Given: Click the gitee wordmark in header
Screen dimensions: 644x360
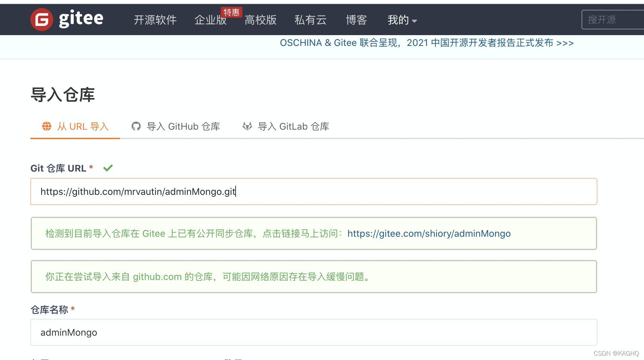Looking at the screenshot, I should [81, 19].
